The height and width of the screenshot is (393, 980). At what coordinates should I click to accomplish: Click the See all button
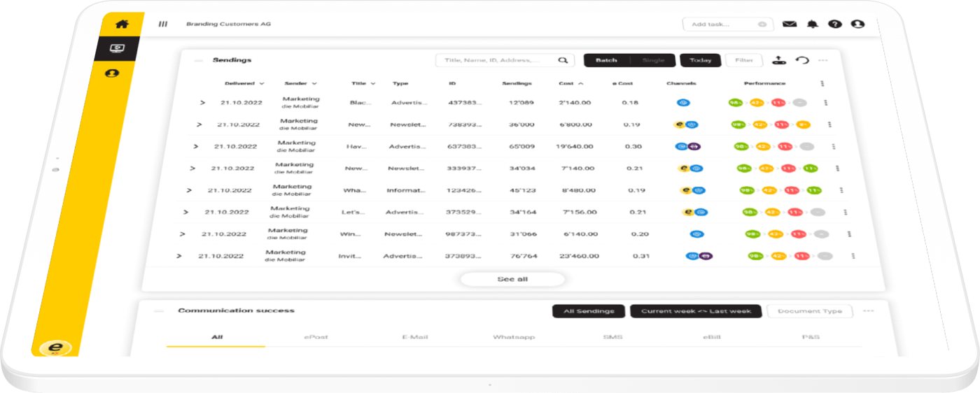512,279
